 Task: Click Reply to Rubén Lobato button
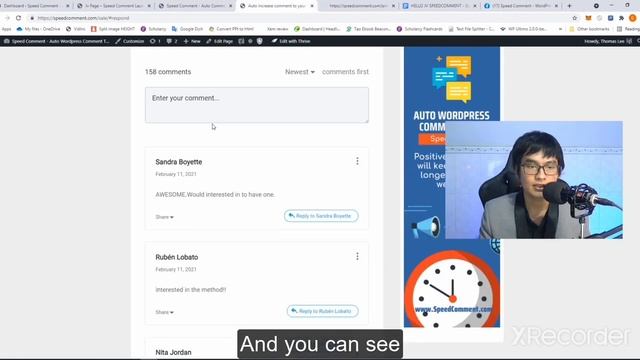pyautogui.click(x=322, y=311)
